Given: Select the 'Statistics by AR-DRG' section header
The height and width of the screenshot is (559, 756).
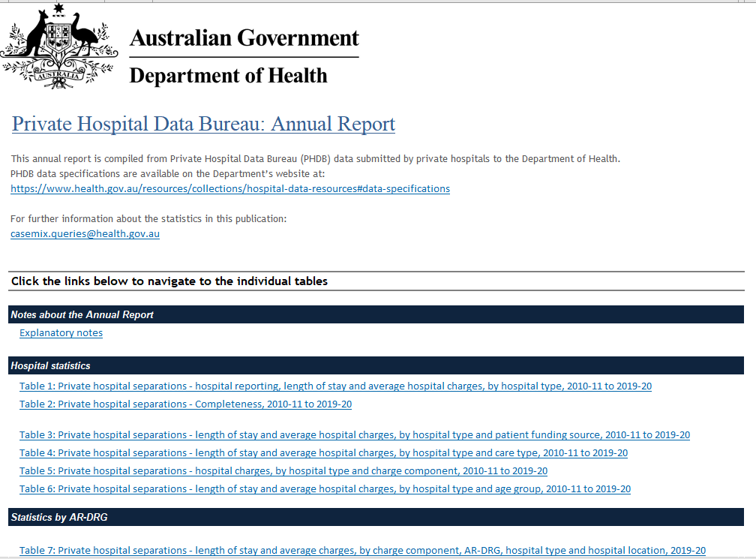Looking at the screenshot, I should click(376, 517).
